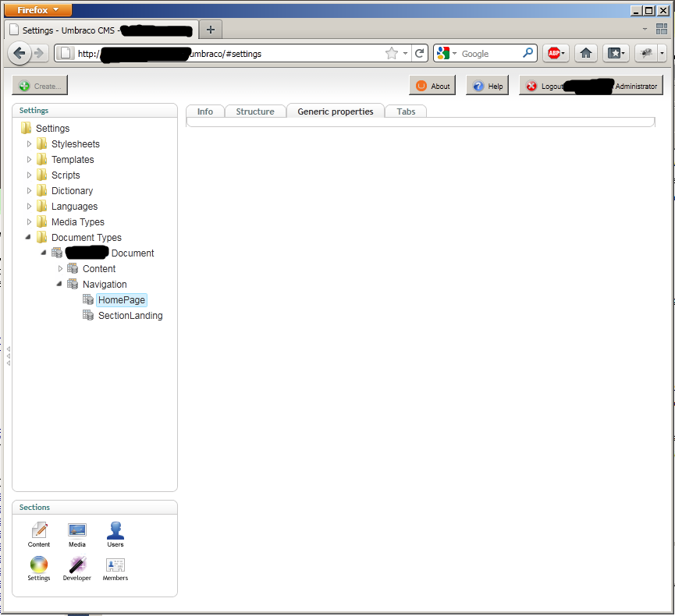Screen dimensions: 675x616
Task: Open the list all tabs dropdown arrow
Action: coord(645,30)
